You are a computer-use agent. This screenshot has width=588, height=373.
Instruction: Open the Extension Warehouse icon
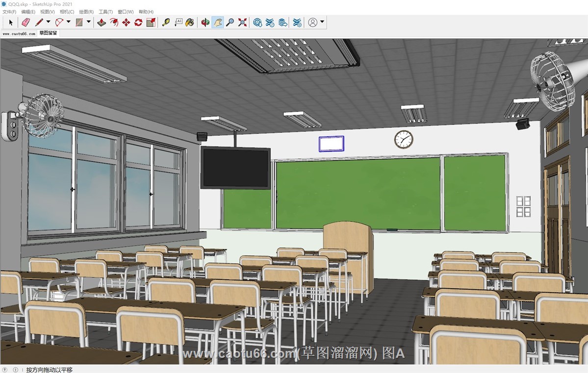click(270, 23)
